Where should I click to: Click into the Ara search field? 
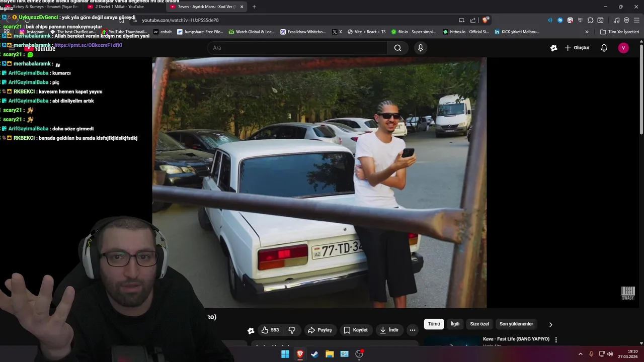pyautogui.click(x=297, y=48)
